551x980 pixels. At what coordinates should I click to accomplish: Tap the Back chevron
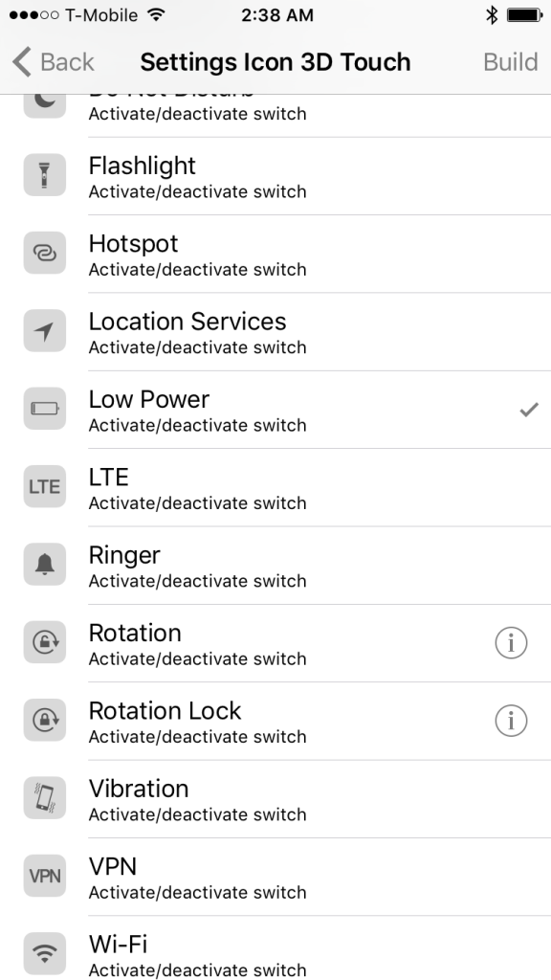point(21,61)
